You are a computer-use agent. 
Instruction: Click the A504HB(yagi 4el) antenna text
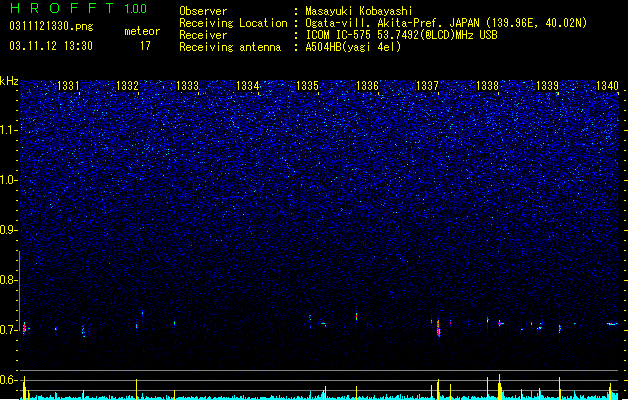(353, 47)
